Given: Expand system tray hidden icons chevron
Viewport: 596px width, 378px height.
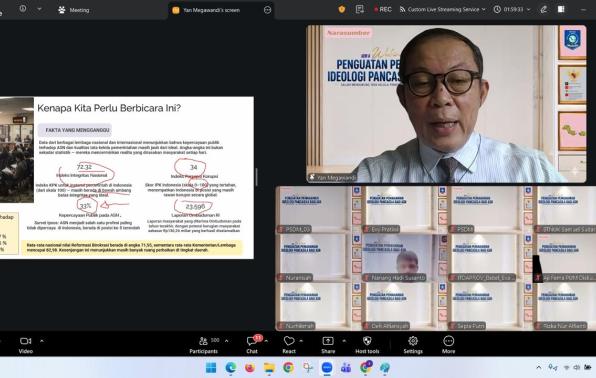Looking at the screenshot, I should (x=539, y=368).
